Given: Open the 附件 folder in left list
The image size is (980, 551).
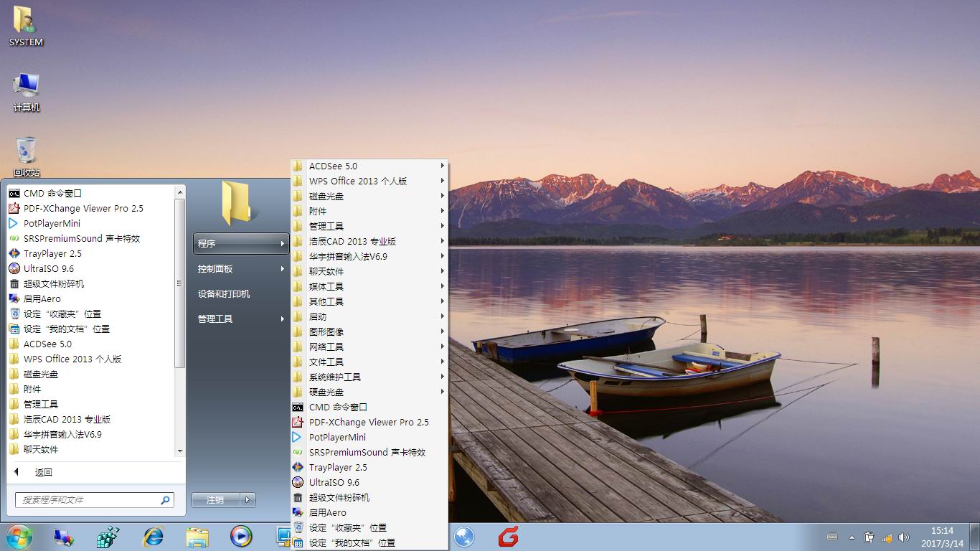Looking at the screenshot, I should click(x=90, y=389).
